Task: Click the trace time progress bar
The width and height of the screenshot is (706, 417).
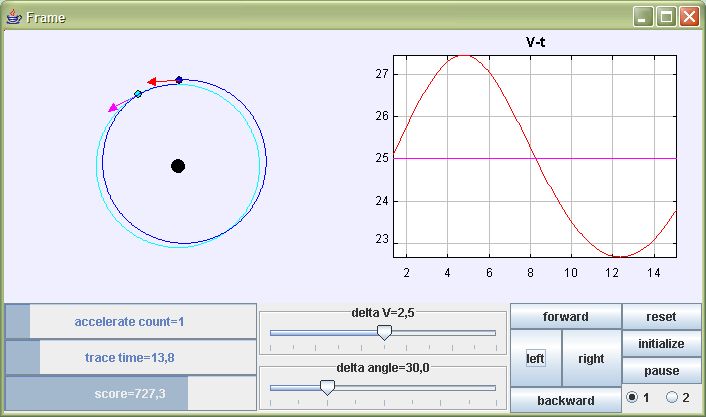Action: [x=131, y=358]
